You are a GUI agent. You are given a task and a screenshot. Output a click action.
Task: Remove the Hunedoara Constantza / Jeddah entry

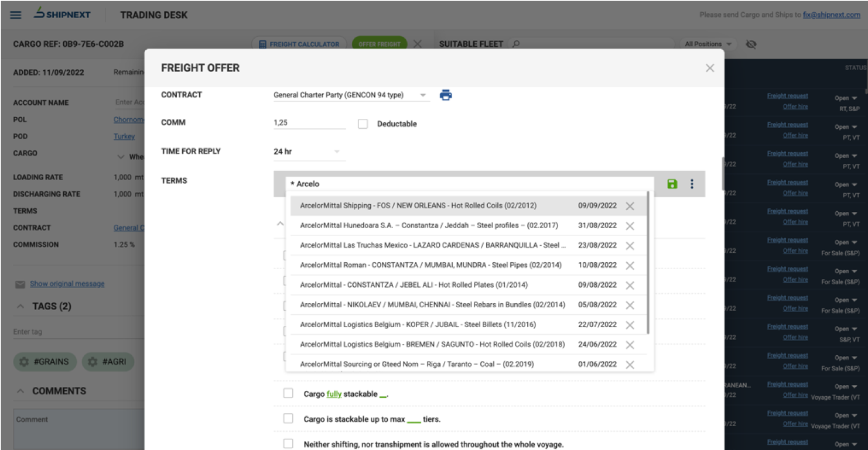[630, 226]
